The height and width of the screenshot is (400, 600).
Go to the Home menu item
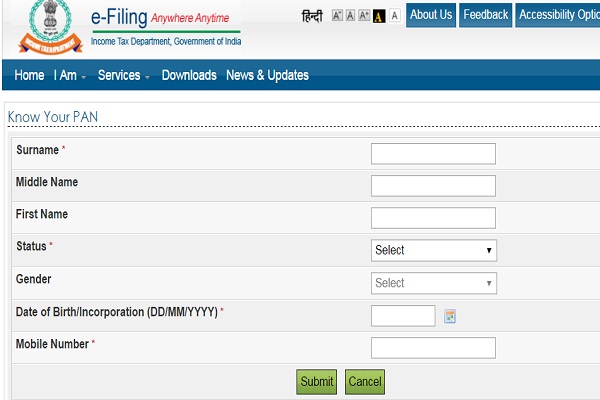(29, 76)
